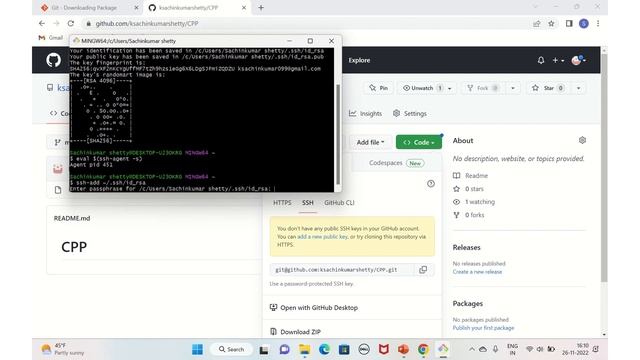Click the README.md heading
The image size is (640, 360).
72,218
